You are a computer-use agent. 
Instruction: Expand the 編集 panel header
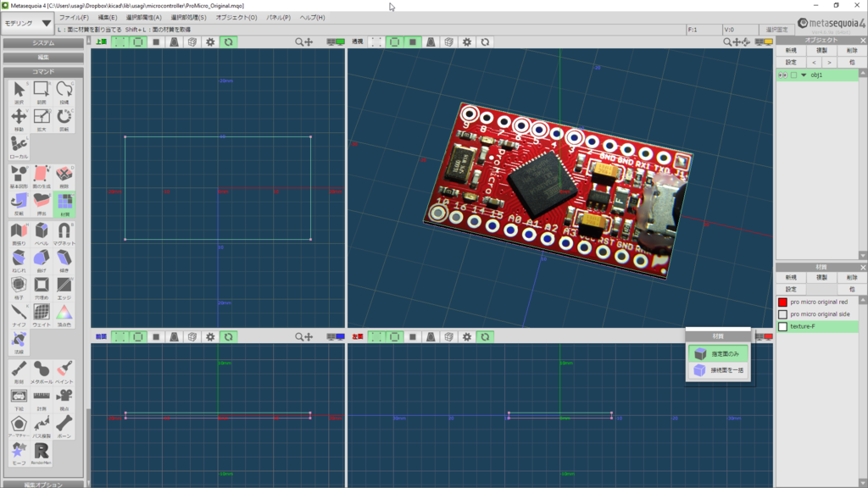click(43, 57)
